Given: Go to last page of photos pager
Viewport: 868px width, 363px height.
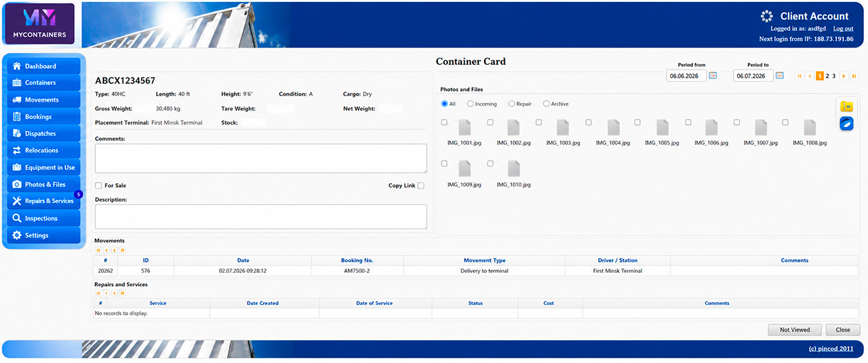Looking at the screenshot, I should 853,76.
